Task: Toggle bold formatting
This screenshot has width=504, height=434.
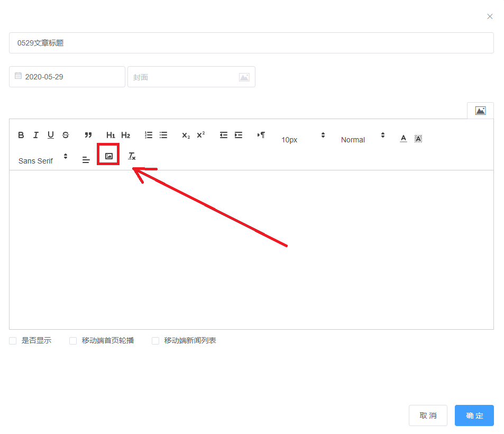Action: pos(21,135)
